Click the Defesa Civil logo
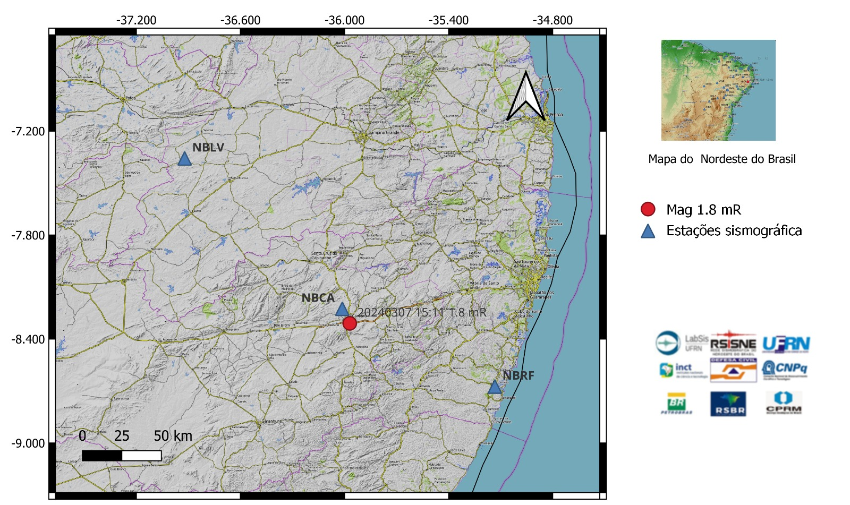Viewport: 850px width, 505px height. pyautogui.click(x=732, y=371)
